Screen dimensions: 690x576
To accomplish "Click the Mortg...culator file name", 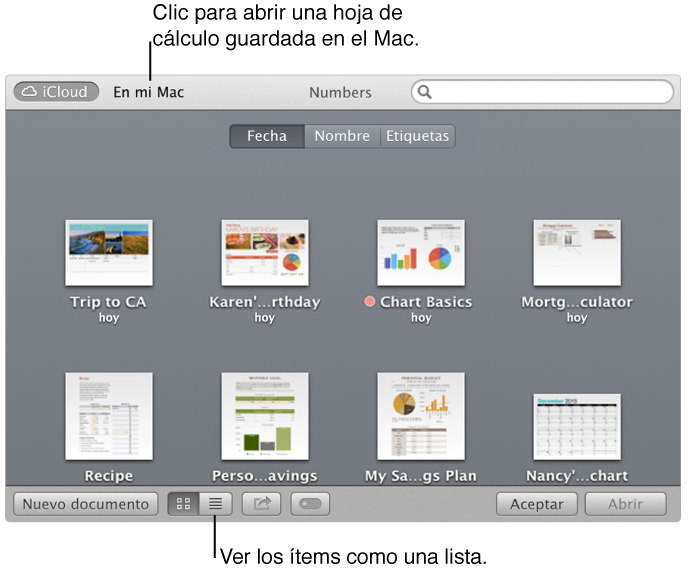I will tap(577, 302).
